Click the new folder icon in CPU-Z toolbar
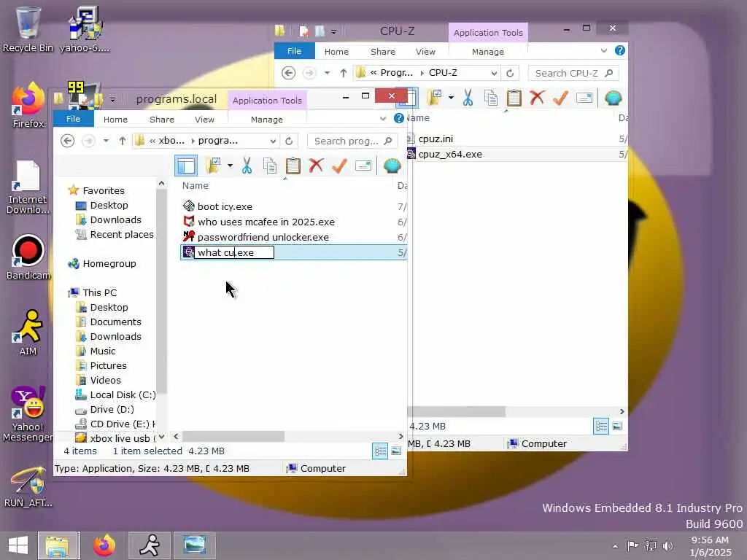The width and height of the screenshot is (747, 560). (x=434, y=98)
